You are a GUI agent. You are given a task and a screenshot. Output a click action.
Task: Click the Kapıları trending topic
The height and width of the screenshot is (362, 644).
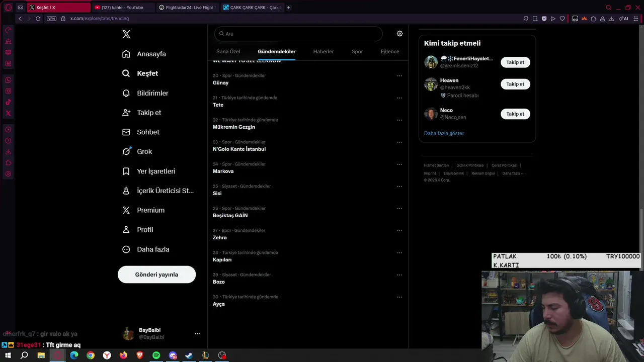click(x=222, y=259)
